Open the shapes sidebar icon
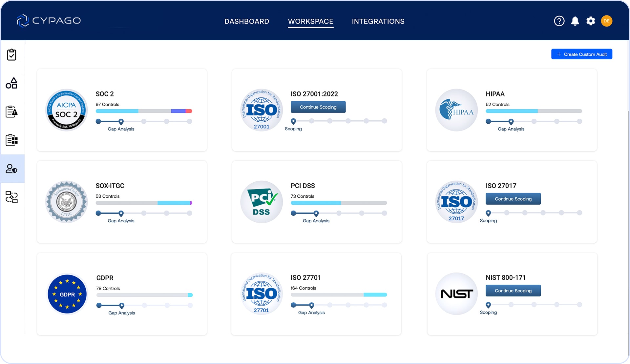 point(12,83)
